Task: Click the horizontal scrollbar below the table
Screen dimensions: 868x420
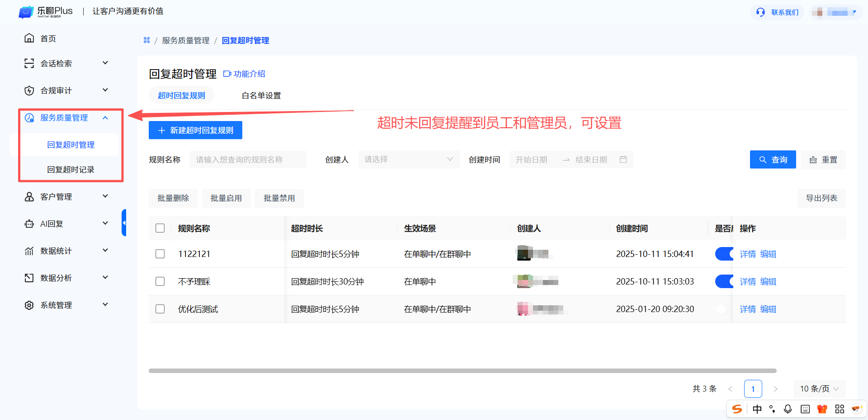Action: click(x=462, y=371)
